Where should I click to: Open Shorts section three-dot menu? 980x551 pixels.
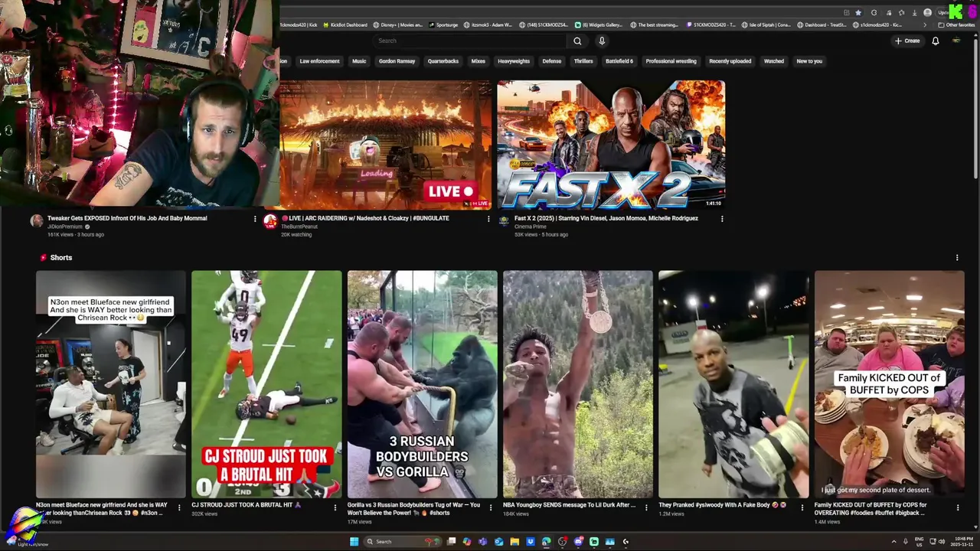(x=956, y=258)
